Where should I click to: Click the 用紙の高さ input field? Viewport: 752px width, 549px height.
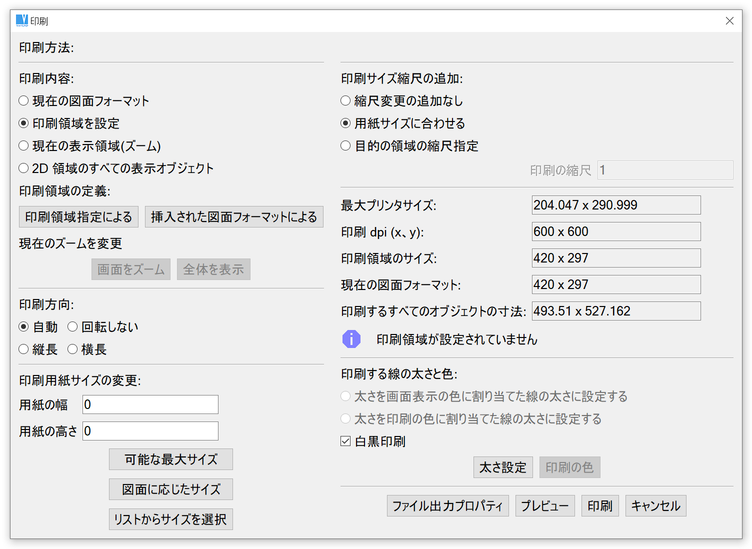(x=150, y=431)
